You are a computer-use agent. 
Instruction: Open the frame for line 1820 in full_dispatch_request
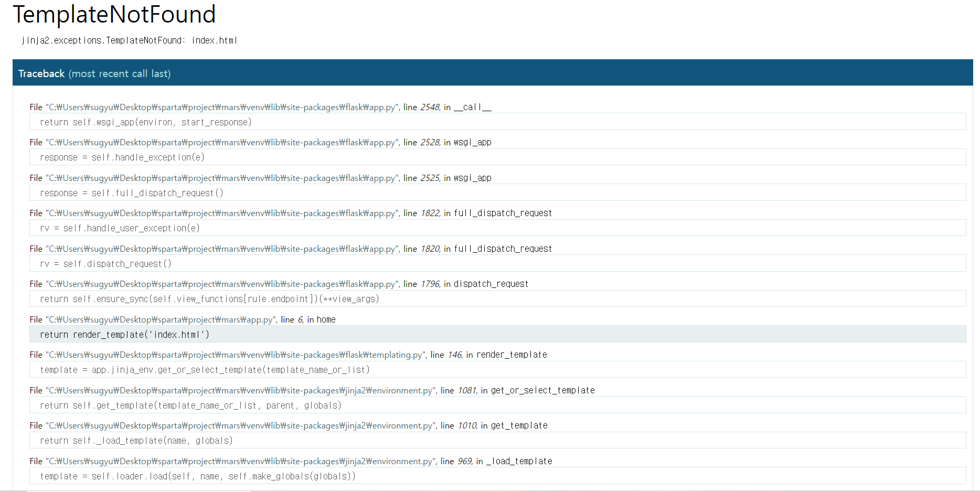pos(291,249)
